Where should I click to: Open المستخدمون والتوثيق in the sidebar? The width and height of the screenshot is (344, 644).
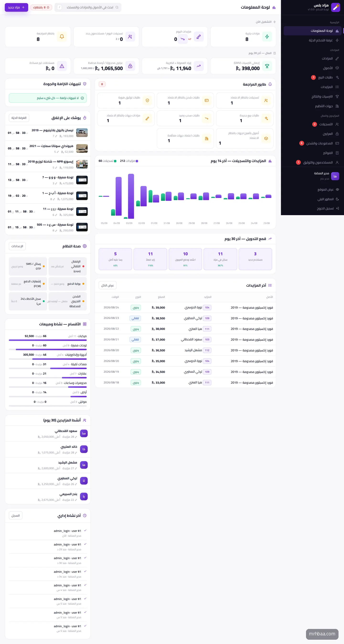pos(312,163)
